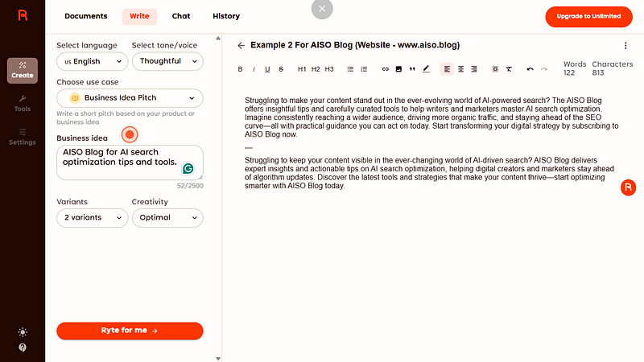Image resolution: width=644 pixels, height=362 pixels.
Task: Switch to the Write tab
Action: pyautogui.click(x=139, y=16)
